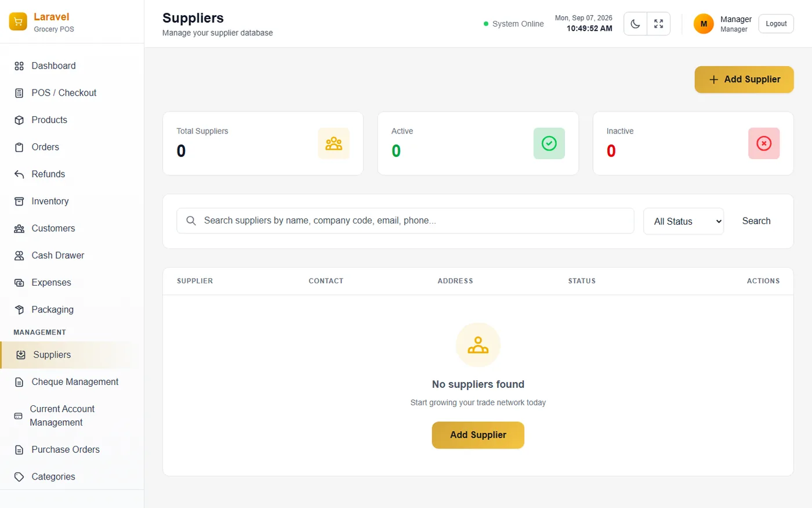The image size is (812, 508).
Task: Click the Products box icon
Action: point(19,120)
